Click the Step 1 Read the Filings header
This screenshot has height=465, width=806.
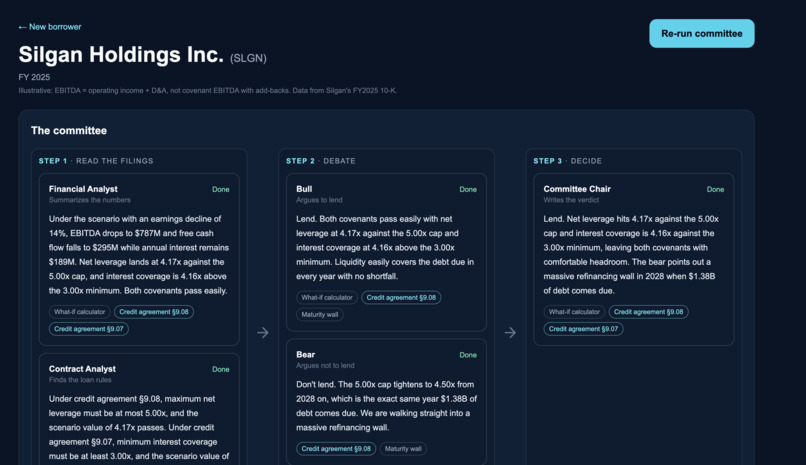click(96, 161)
